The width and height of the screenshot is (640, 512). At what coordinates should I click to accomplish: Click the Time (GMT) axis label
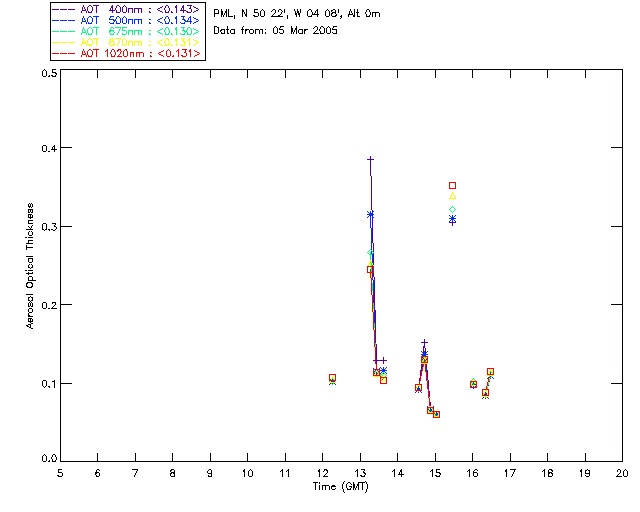point(340,487)
